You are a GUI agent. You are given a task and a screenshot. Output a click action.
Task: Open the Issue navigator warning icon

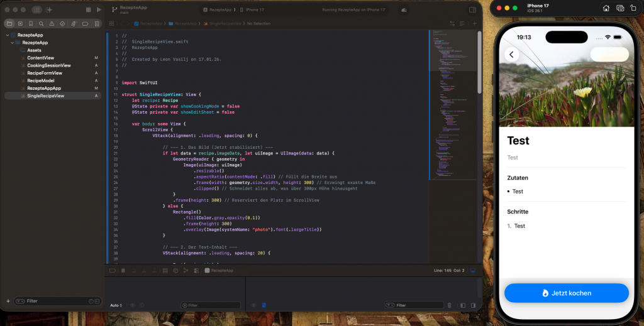(x=52, y=23)
